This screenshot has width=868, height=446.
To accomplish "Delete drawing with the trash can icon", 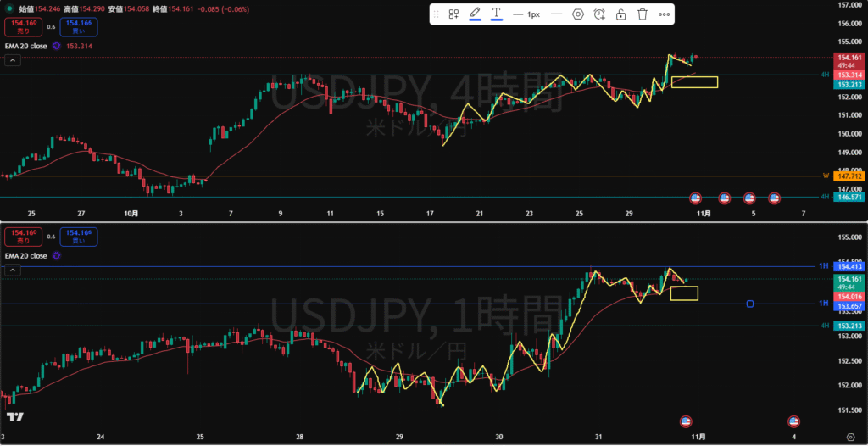I will [643, 14].
